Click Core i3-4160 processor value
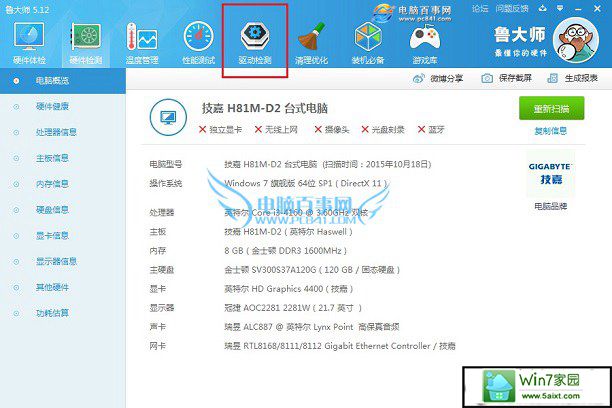The width and height of the screenshot is (612, 408). point(296,213)
